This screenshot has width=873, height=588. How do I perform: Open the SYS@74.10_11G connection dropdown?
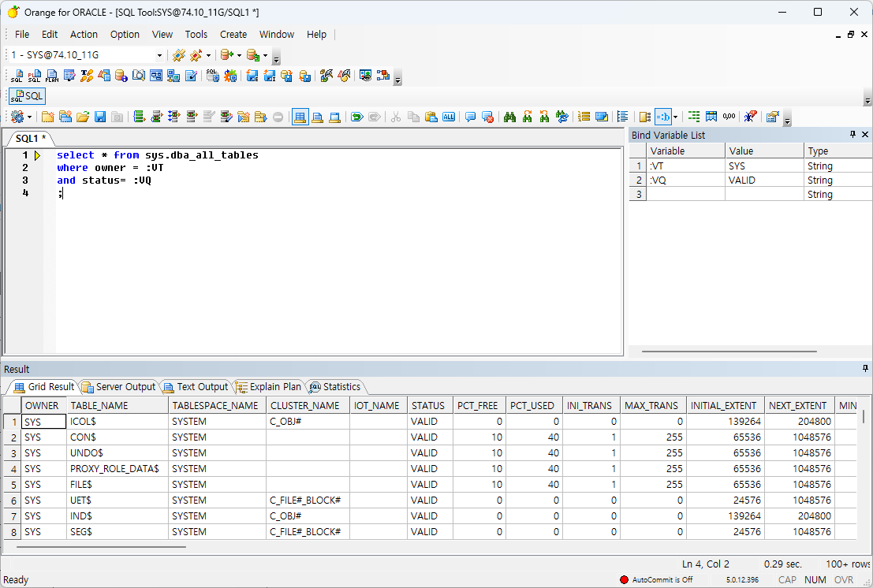(159, 55)
